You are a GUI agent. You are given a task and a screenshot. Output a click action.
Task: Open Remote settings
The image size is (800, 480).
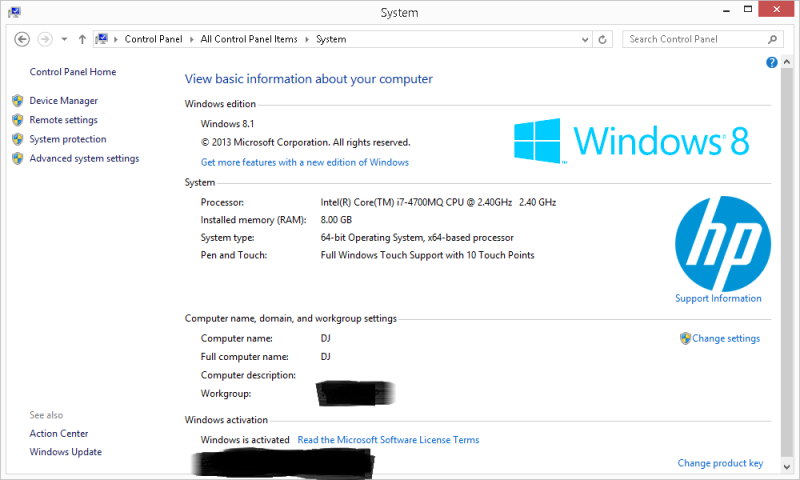(x=63, y=120)
